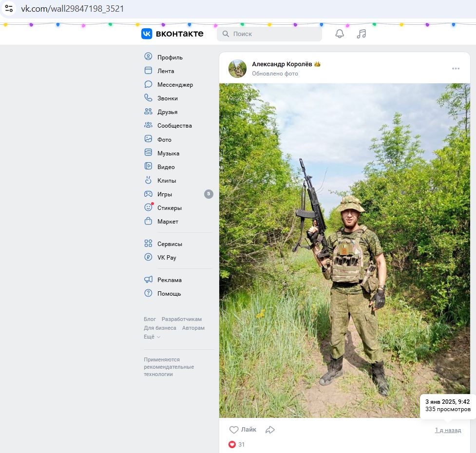476x453 pixels.
Task: Open the post author avatar thumbnail
Action: (x=237, y=69)
